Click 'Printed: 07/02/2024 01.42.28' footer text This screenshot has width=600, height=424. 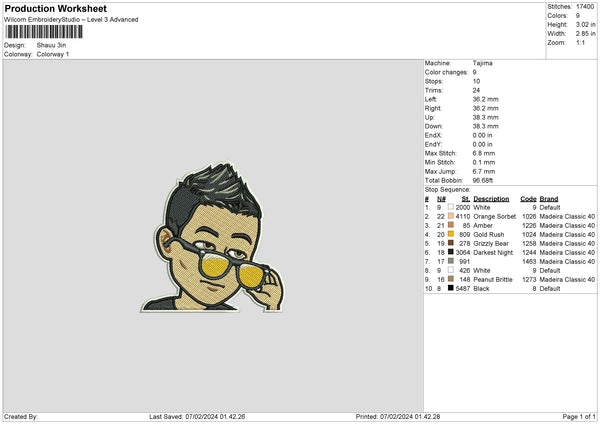(398, 416)
